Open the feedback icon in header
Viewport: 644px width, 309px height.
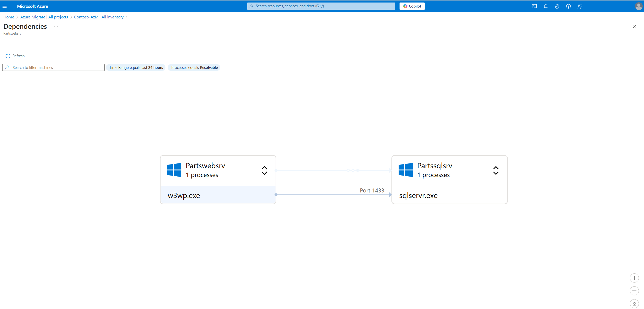point(580,6)
